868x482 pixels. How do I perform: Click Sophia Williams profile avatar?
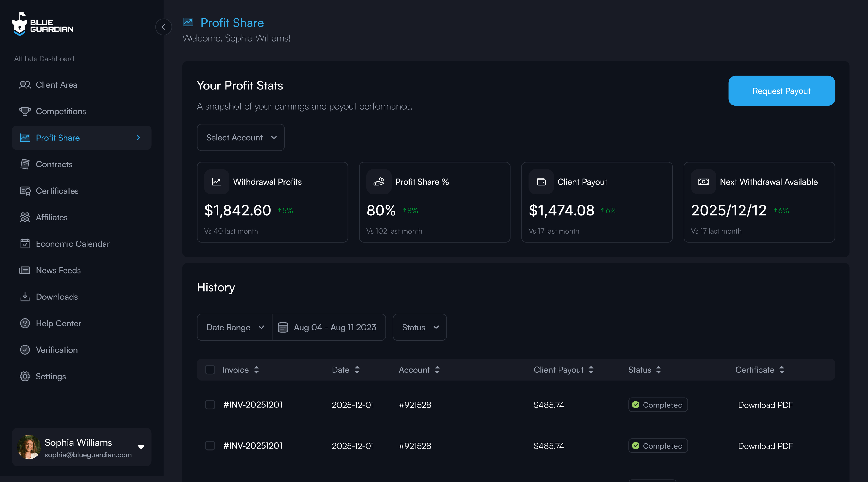[x=29, y=447]
